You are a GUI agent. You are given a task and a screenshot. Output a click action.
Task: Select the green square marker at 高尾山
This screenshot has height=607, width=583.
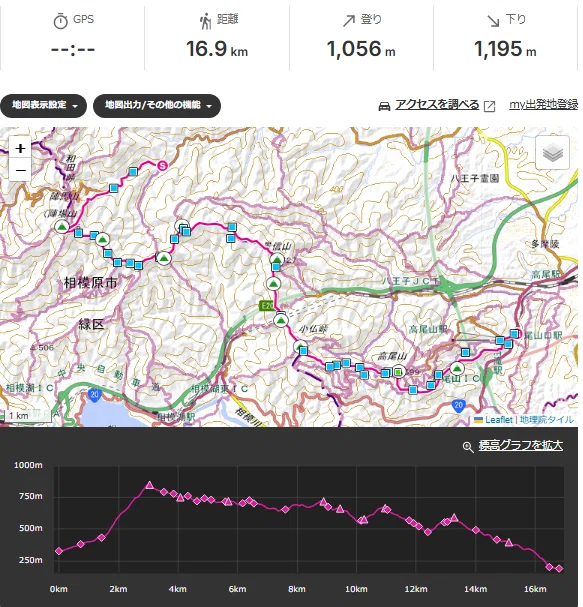(x=398, y=372)
